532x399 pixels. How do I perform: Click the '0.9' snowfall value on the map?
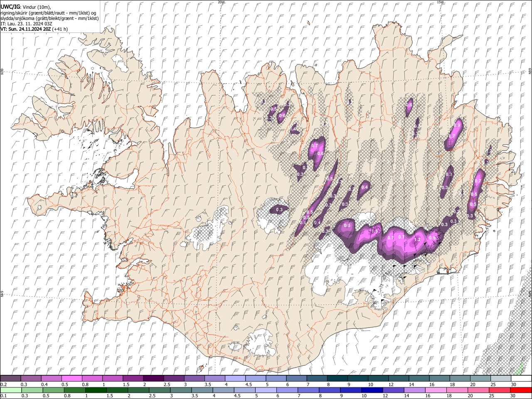tap(457, 125)
